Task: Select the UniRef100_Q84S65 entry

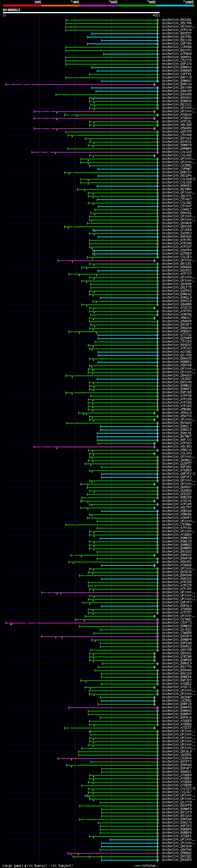Action: tap(176, 226)
